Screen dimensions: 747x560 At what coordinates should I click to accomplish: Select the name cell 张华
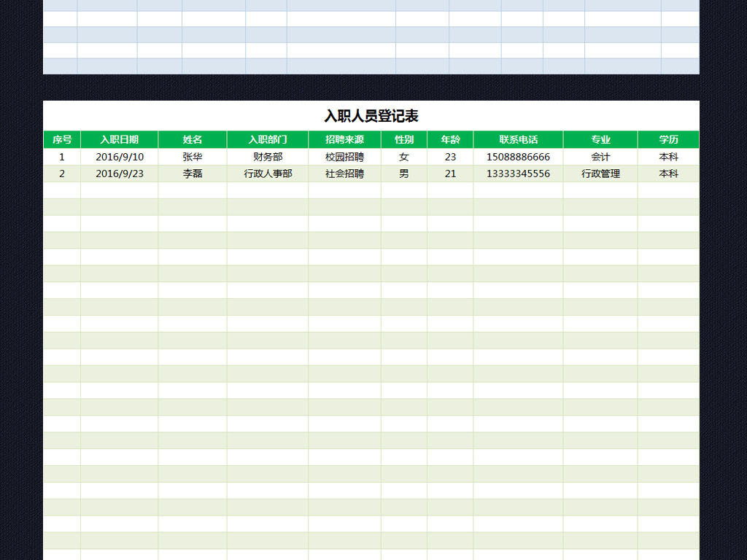(x=193, y=157)
